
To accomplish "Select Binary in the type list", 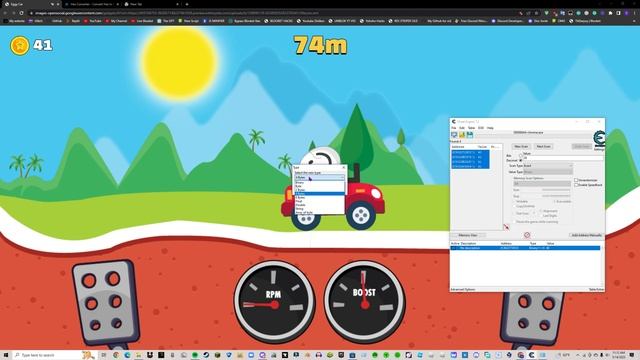I will tap(319, 182).
